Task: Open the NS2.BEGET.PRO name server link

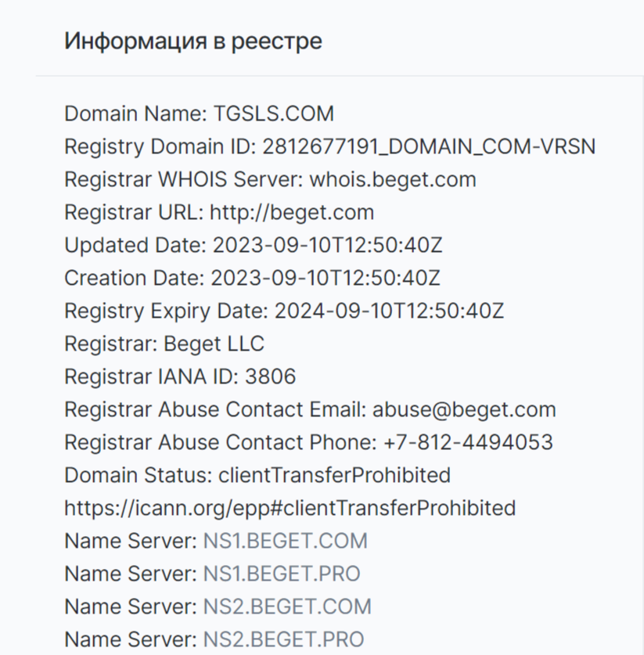Action: pos(283,639)
